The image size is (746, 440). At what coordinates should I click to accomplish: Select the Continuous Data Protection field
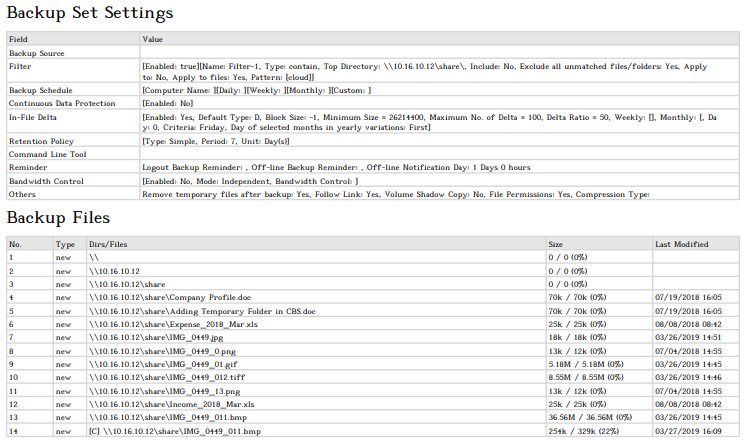click(x=55, y=103)
